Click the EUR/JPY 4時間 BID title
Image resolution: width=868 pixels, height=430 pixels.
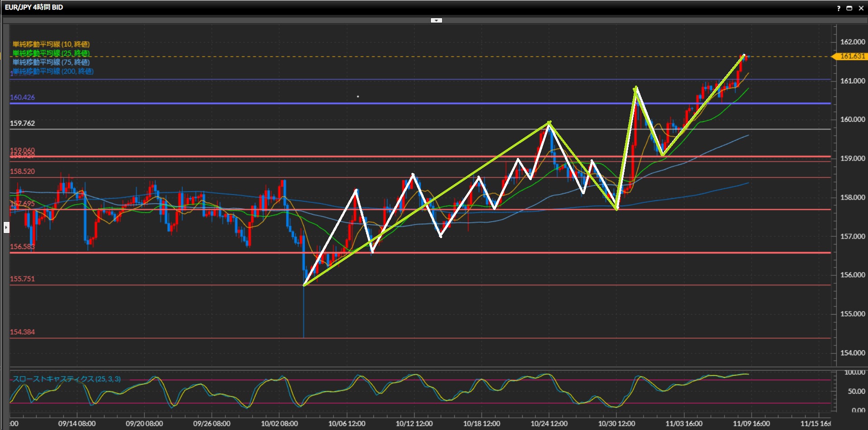tap(34, 7)
